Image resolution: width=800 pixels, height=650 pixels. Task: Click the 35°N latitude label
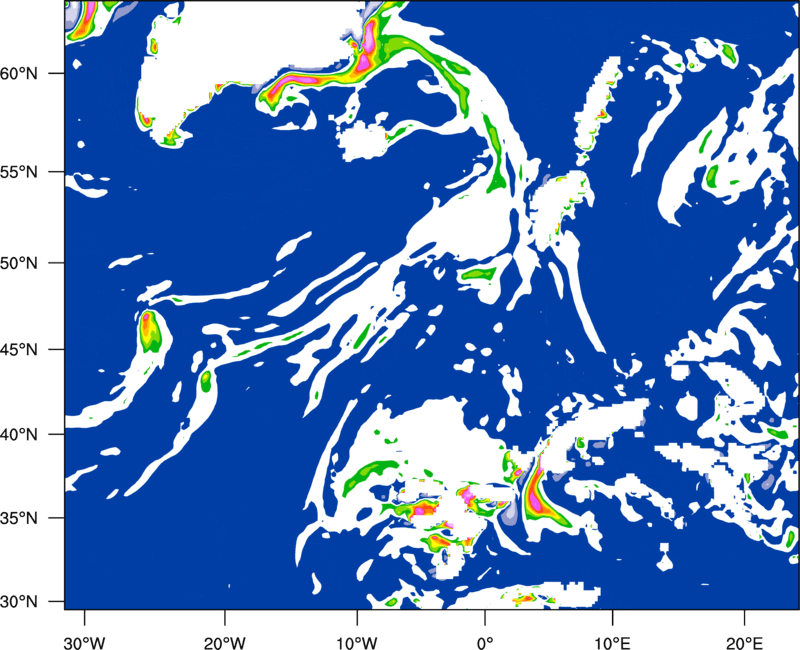pos(19,518)
